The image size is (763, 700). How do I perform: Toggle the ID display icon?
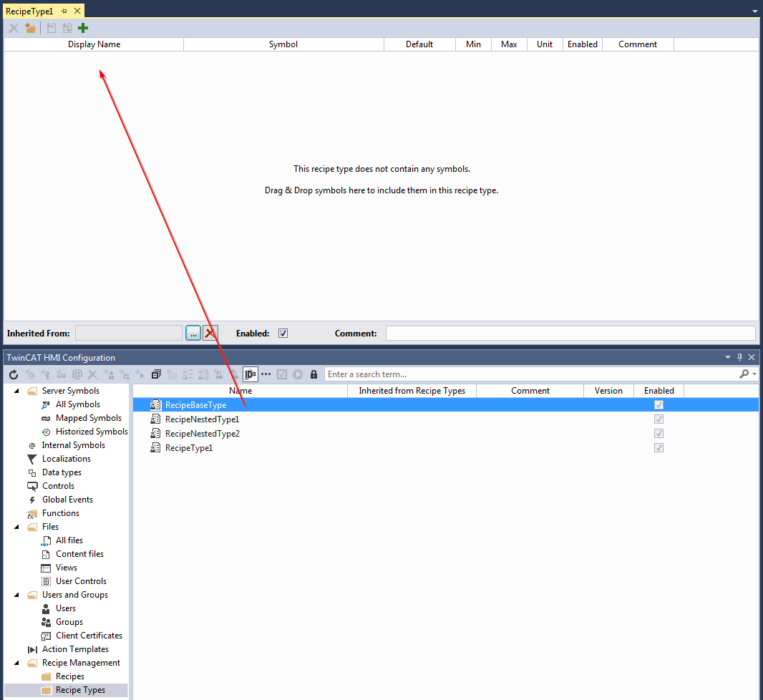click(250, 374)
